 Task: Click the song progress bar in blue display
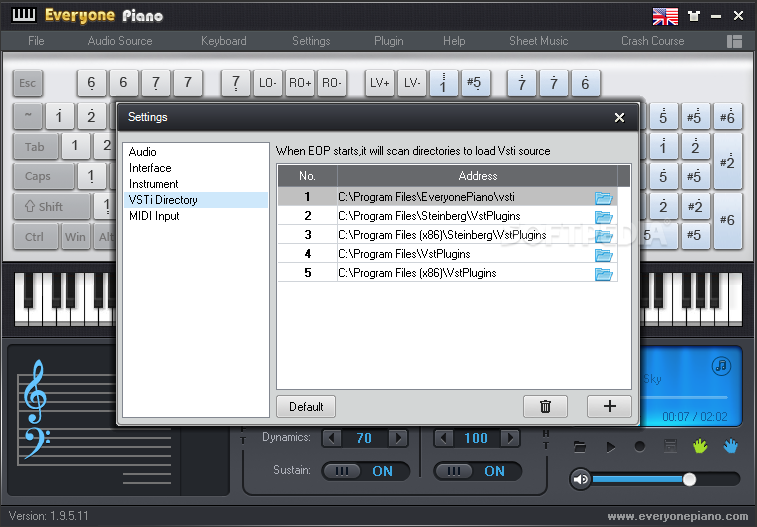pos(686,398)
